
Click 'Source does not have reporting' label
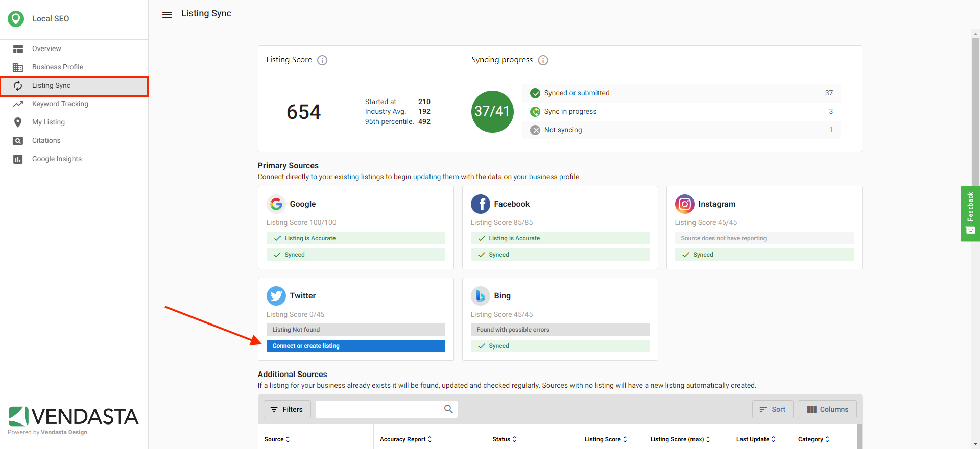pyautogui.click(x=764, y=238)
